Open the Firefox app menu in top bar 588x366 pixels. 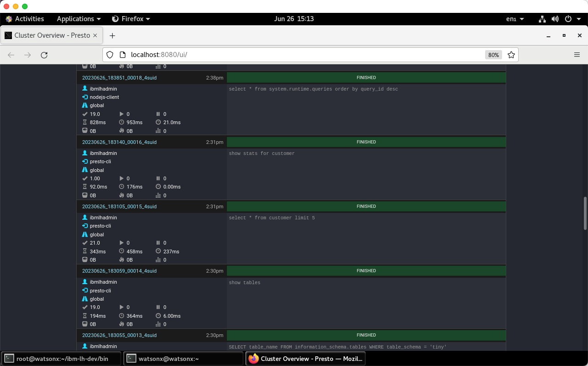tap(131, 19)
